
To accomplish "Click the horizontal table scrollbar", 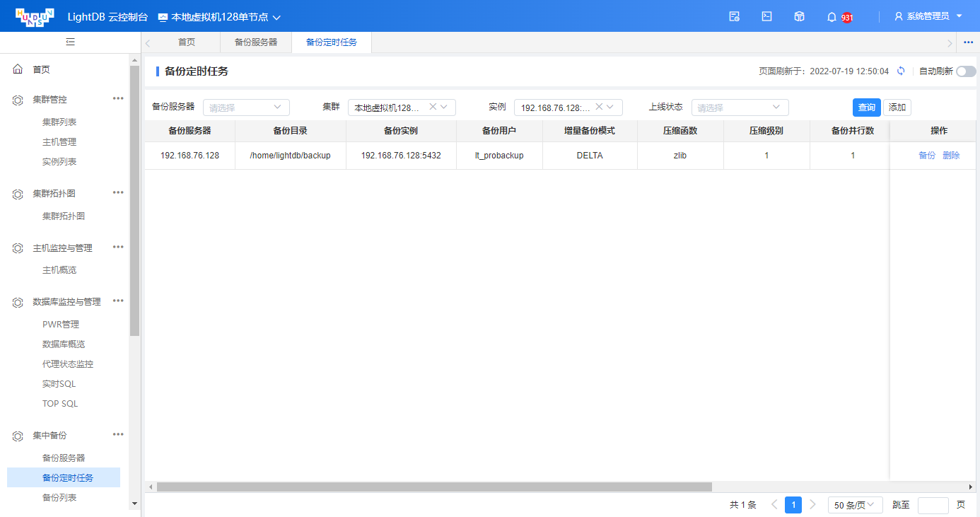I will [x=434, y=487].
